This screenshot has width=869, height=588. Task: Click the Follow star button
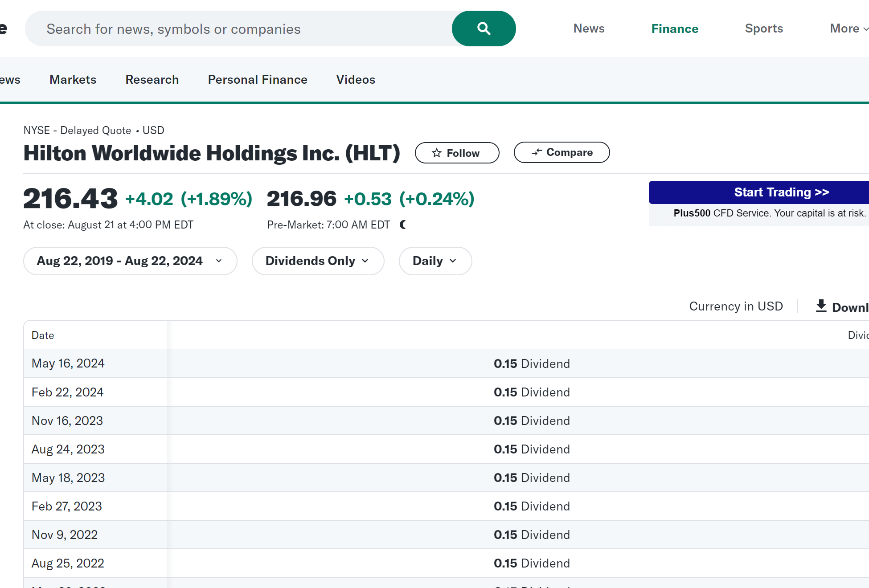[457, 153]
